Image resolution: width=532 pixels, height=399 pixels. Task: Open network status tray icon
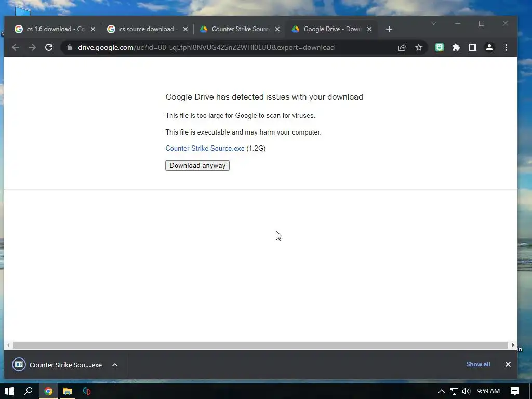454,391
